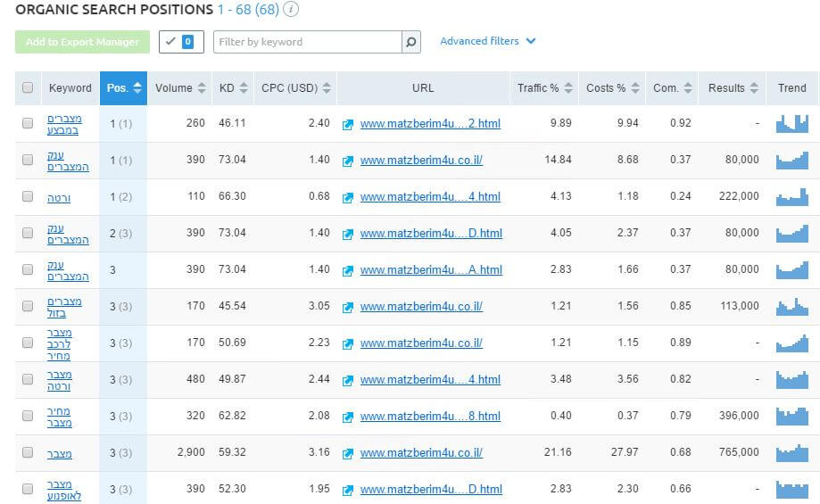Click the info icon beside Organic Search Positions
Viewport: 820px width, 504px height.
(291, 10)
